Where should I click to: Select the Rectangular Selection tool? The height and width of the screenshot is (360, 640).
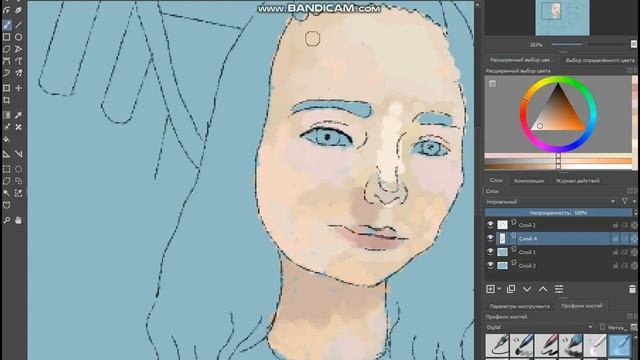(7, 169)
